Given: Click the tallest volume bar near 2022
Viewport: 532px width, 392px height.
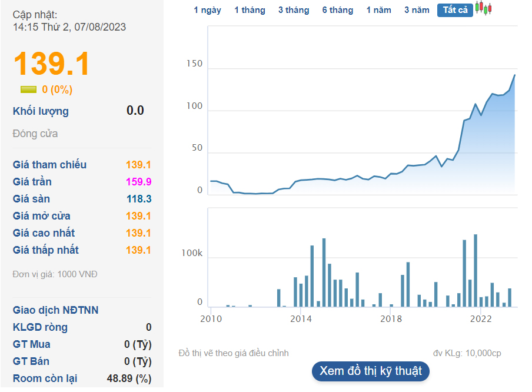Looking at the screenshot, I should pos(476,271).
